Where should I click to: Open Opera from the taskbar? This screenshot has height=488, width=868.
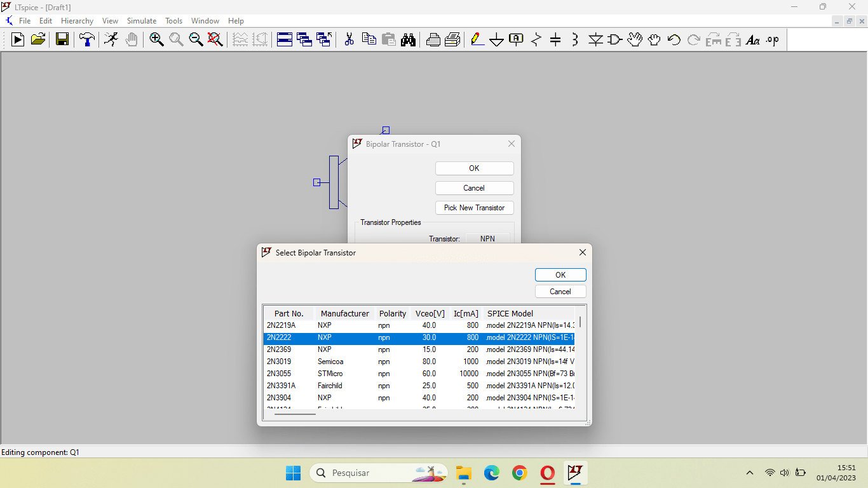click(x=548, y=473)
